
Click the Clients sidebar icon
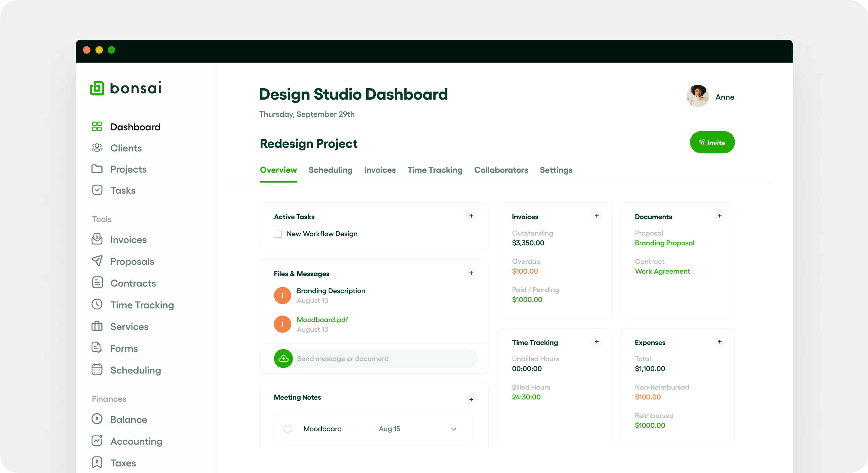(97, 148)
